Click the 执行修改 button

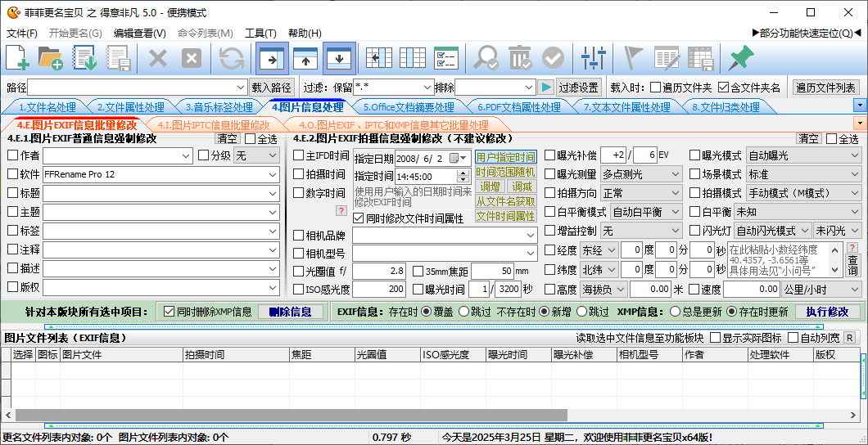click(828, 312)
